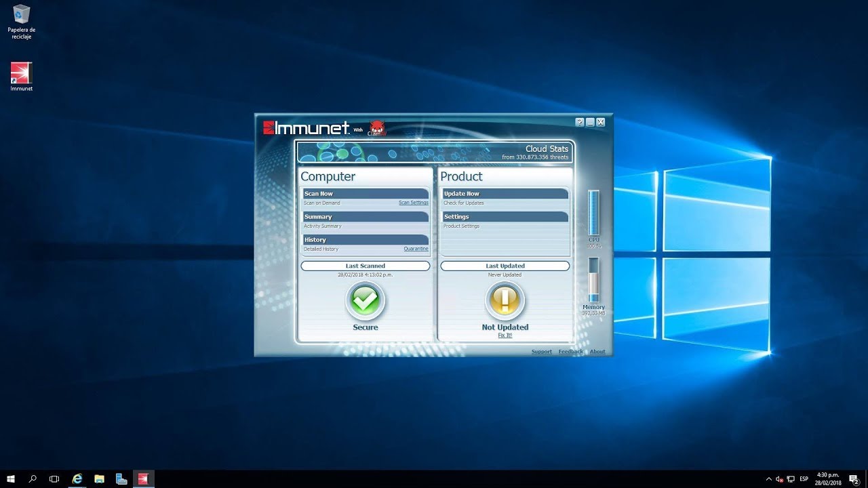
Task: Click the "Not Updated" status label
Action: pos(505,327)
